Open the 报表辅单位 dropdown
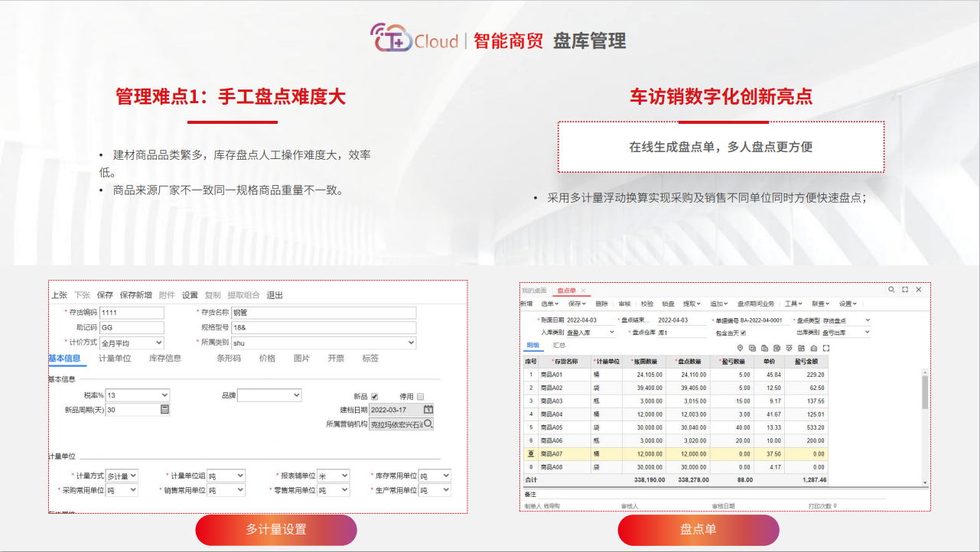This screenshot has height=552, width=980. (x=334, y=476)
